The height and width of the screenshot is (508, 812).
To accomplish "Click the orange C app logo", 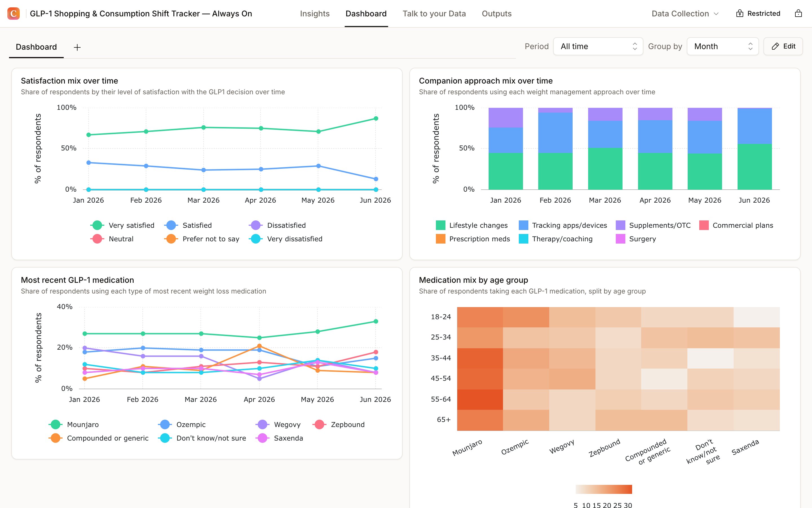I will [14, 14].
